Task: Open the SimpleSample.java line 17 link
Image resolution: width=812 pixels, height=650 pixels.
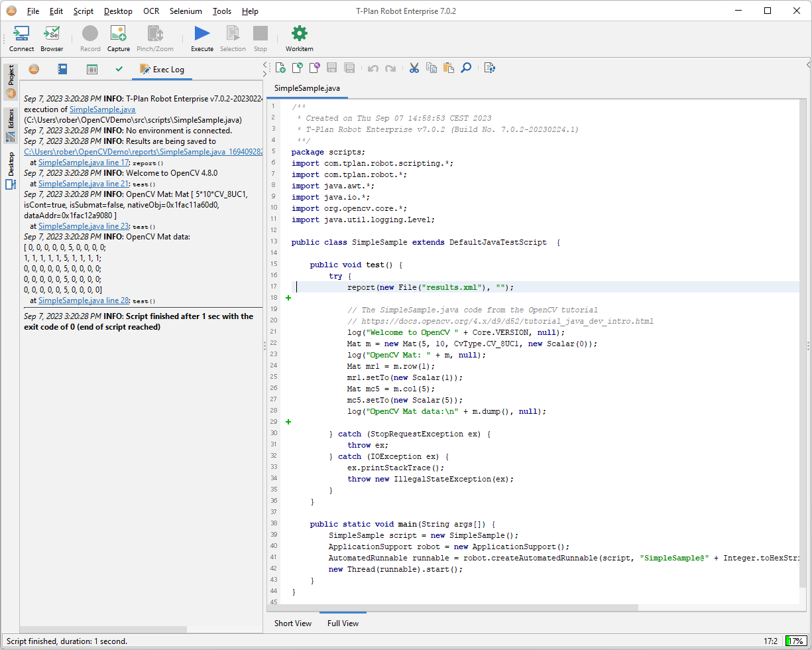Action: [84, 162]
